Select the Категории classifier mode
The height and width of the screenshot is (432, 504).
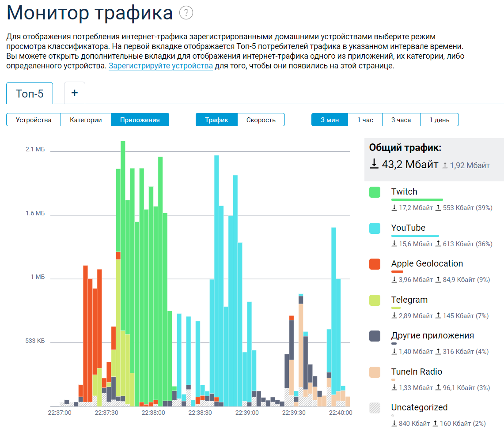[x=86, y=119]
